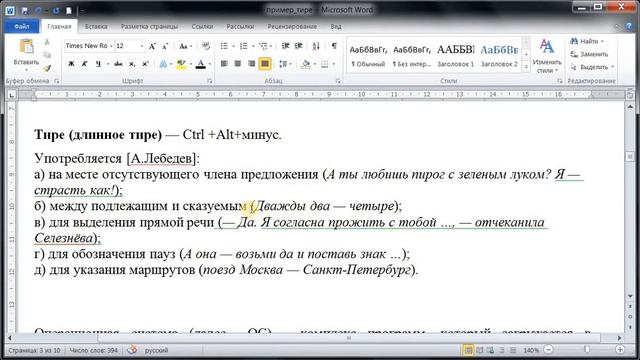This screenshot has height=360, width=640.
Task: Click the zoom in plus button
Action: pyautogui.click(x=620, y=350)
